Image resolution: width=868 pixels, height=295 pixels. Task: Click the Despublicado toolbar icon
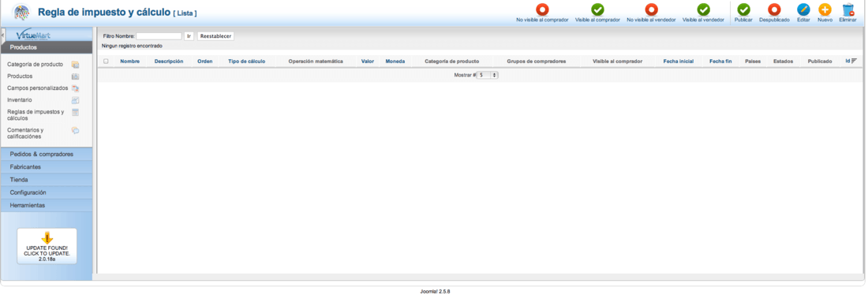coord(774,9)
